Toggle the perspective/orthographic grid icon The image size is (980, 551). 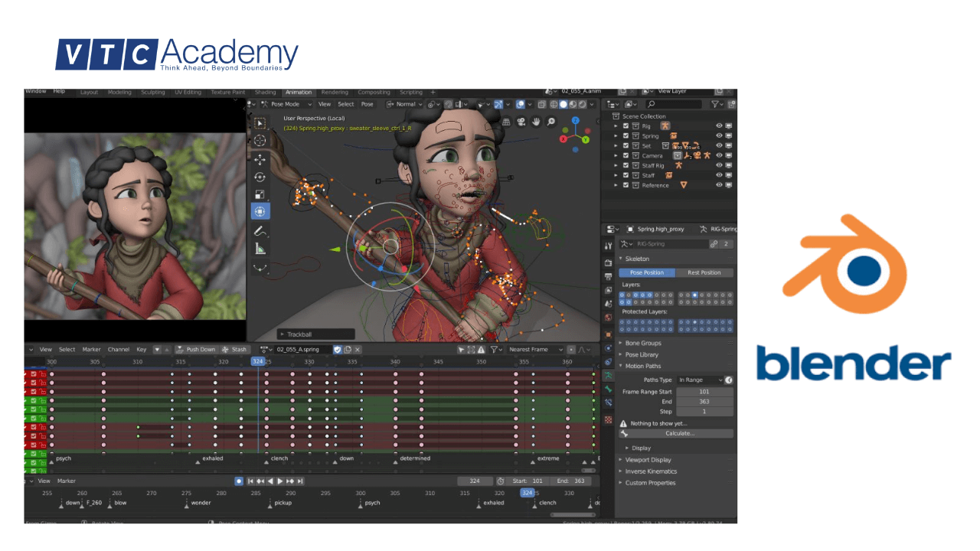tap(506, 122)
